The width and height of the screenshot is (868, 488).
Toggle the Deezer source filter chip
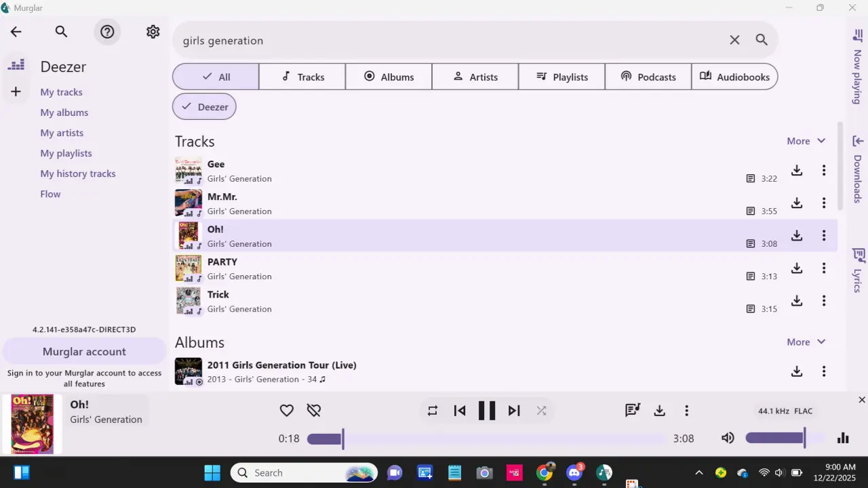pyautogui.click(x=204, y=106)
